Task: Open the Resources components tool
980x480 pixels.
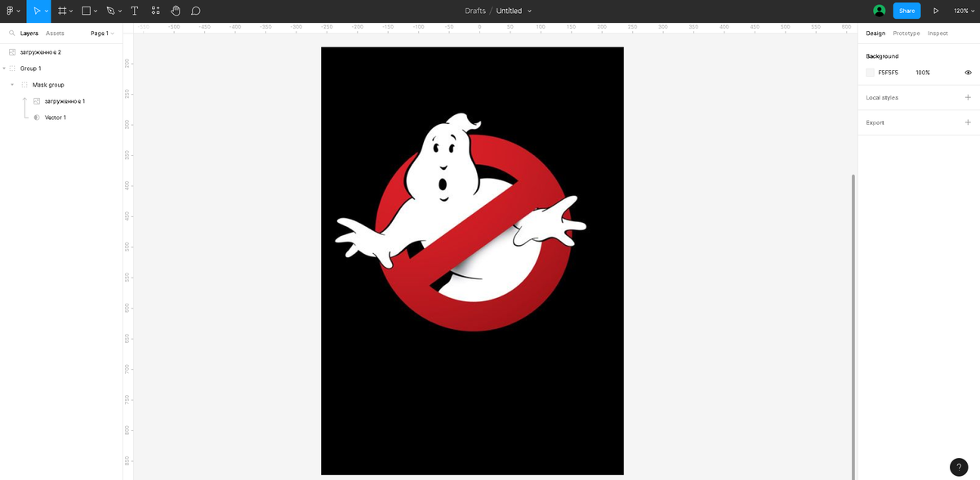Action: [x=155, y=11]
